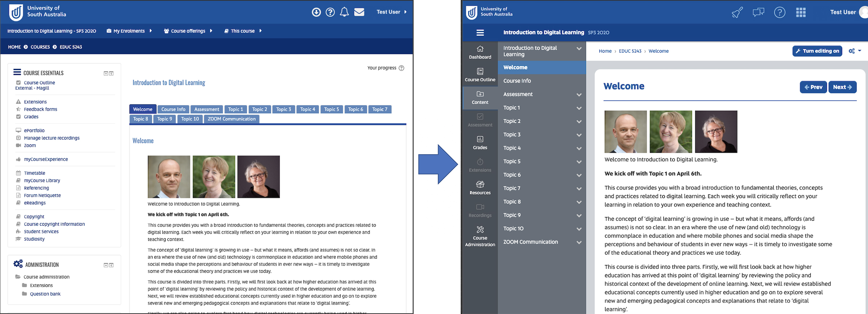Dock the Administration block
This screenshot has height=314, width=868.
(111, 265)
